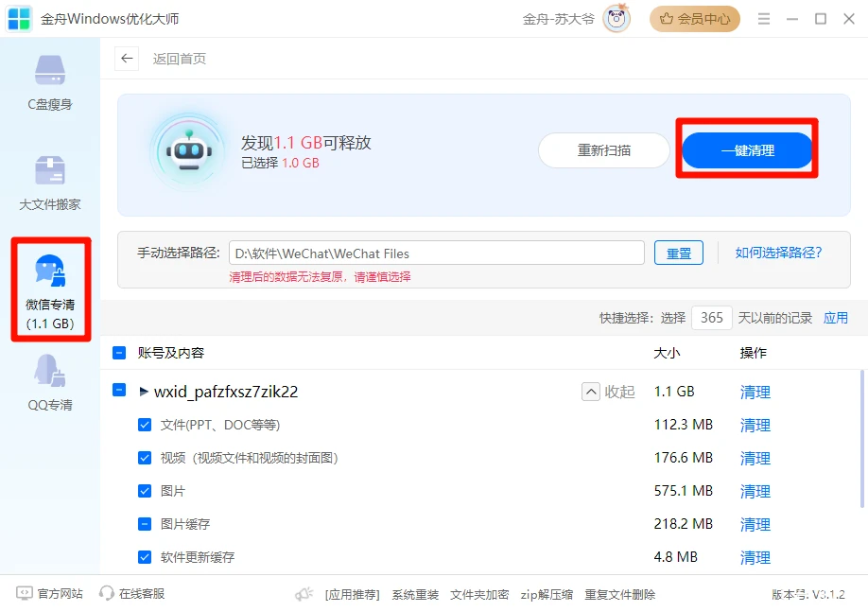Maximize the window
868x612 pixels.
pyautogui.click(x=821, y=19)
